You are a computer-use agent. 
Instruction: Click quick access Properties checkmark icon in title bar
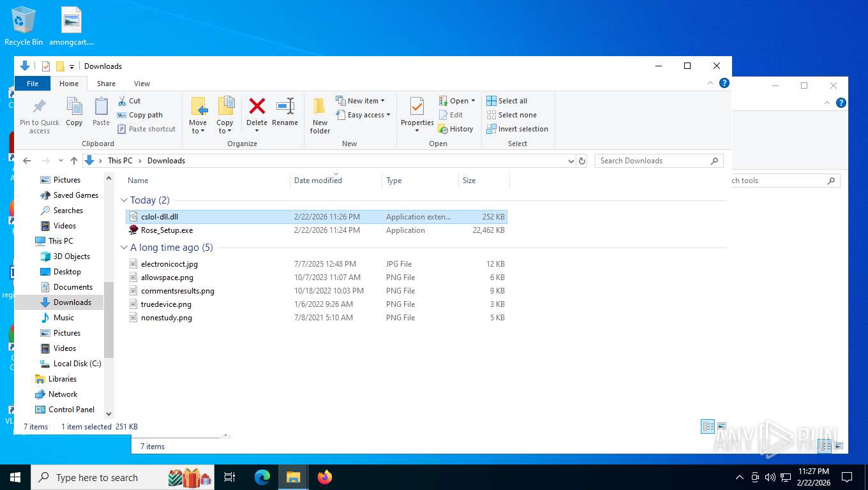tap(46, 66)
